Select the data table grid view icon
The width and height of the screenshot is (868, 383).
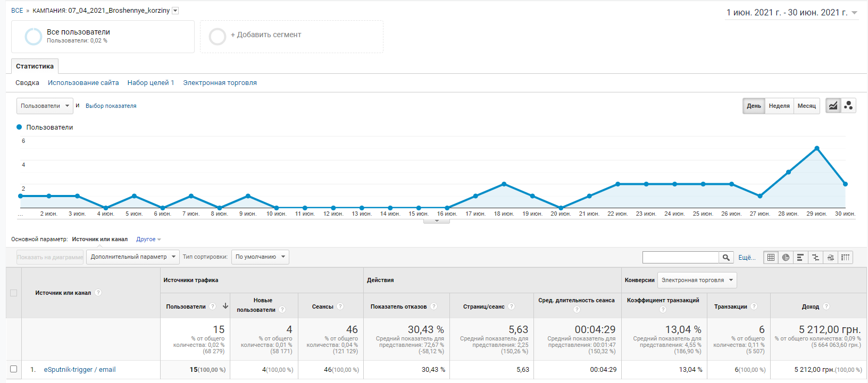[x=771, y=258]
